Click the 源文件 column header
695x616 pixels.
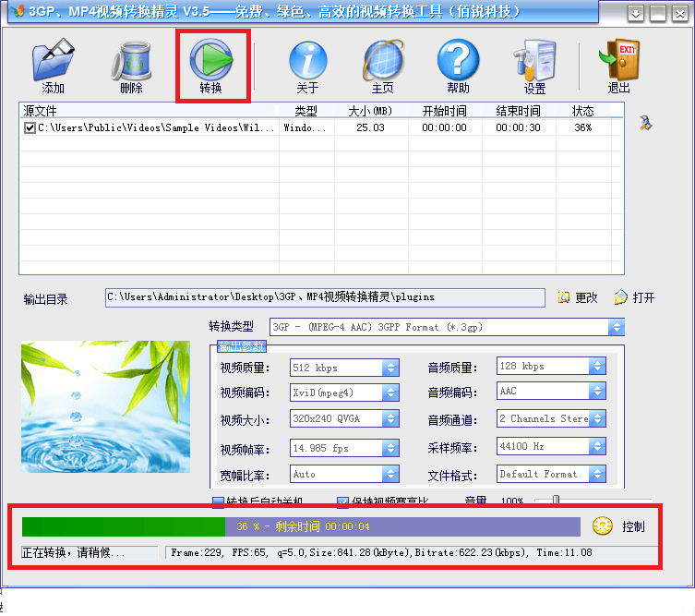pos(149,111)
